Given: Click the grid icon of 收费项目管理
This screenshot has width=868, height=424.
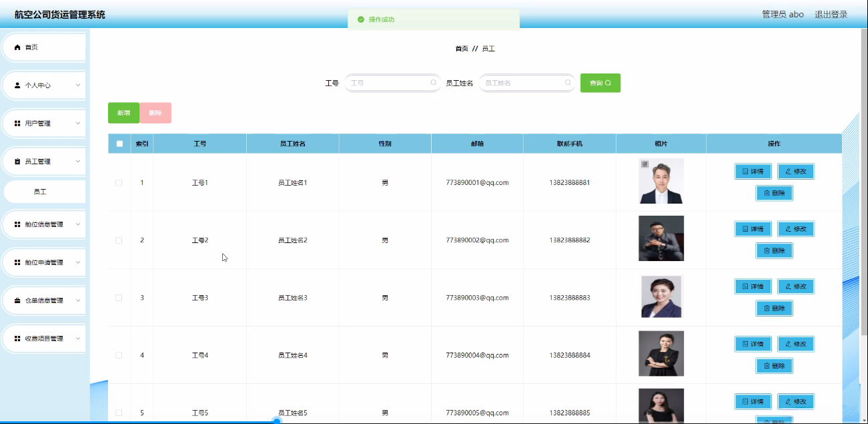Looking at the screenshot, I should tap(17, 339).
